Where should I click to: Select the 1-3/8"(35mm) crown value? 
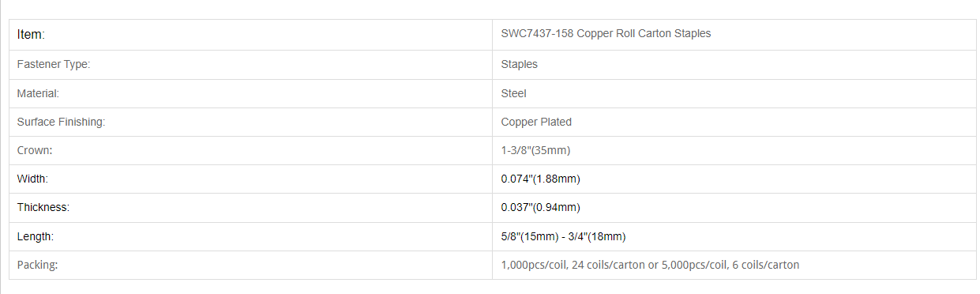[x=535, y=151]
